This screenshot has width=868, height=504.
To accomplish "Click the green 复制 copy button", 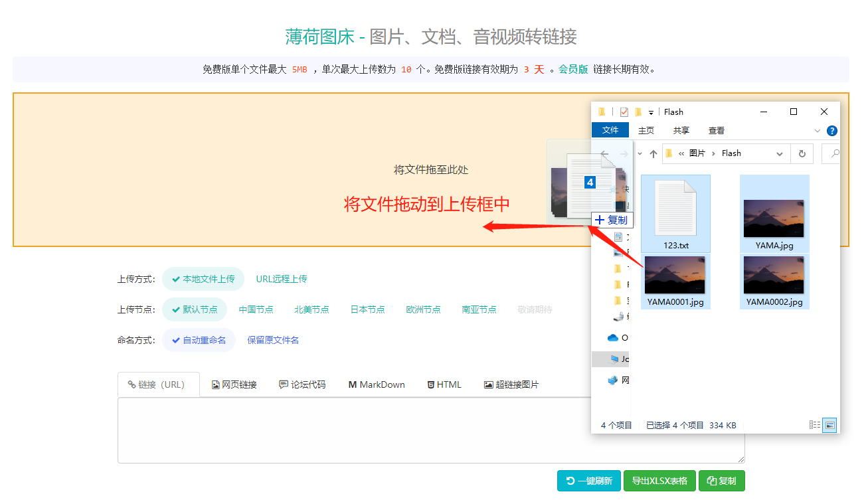I will [x=722, y=481].
